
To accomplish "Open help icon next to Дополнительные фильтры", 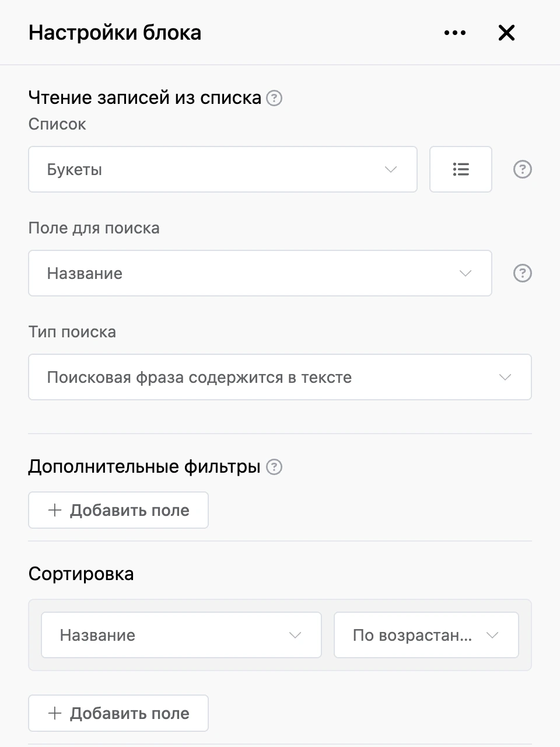I will pyautogui.click(x=274, y=467).
